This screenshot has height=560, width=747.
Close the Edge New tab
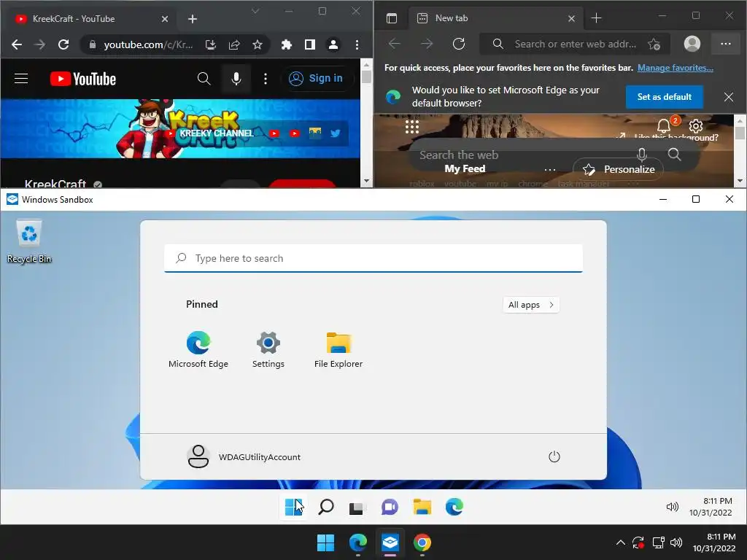(572, 18)
